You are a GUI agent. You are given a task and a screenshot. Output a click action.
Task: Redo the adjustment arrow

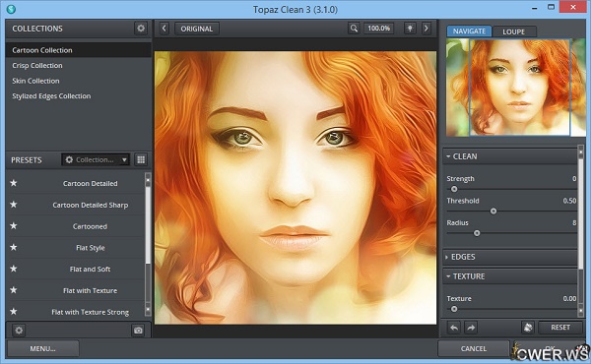tap(471, 328)
